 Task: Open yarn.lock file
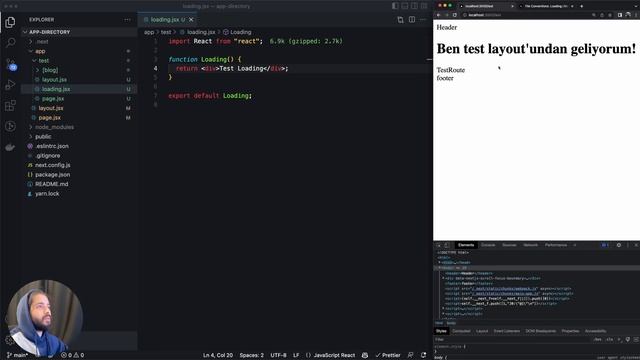79,193
